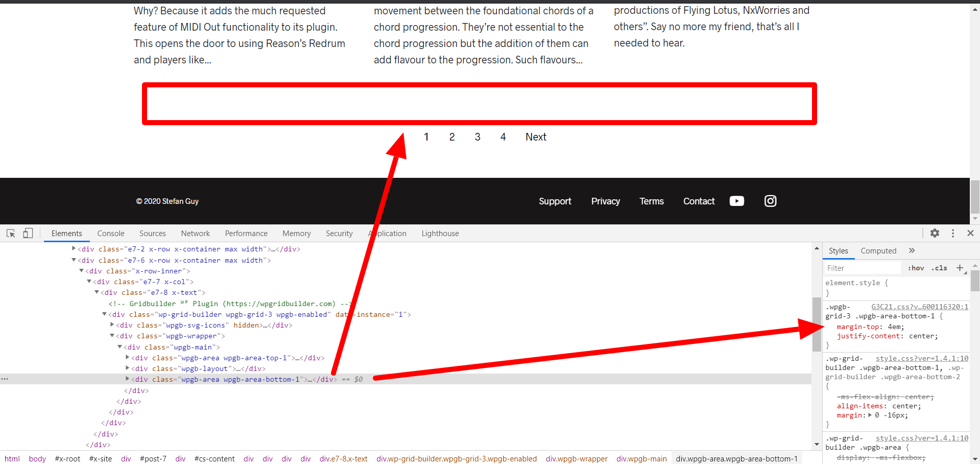The image size is (980, 464).
Task: Expand the wpgb-area-top-1 div node
Action: pyautogui.click(x=127, y=357)
